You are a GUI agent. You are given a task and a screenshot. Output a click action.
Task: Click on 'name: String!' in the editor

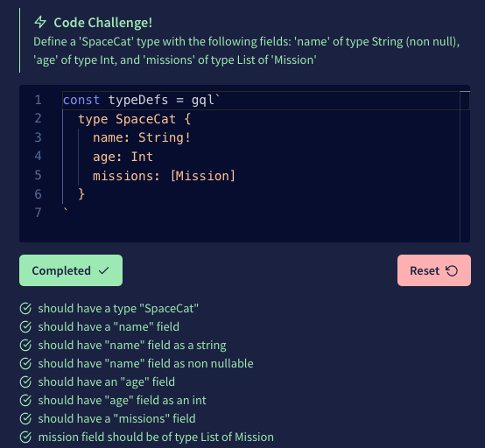pyautogui.click(x=142, y=137)
